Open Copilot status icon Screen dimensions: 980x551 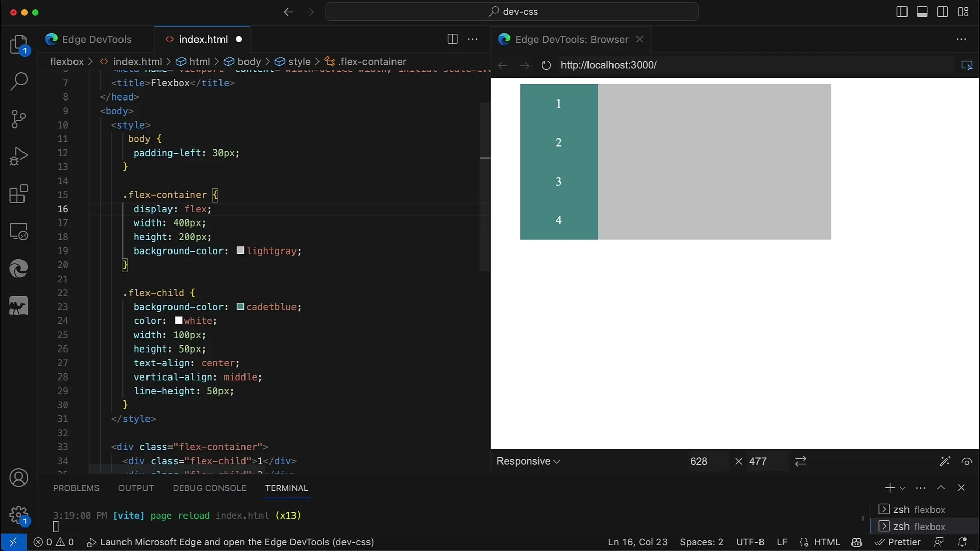pos(856,542)
